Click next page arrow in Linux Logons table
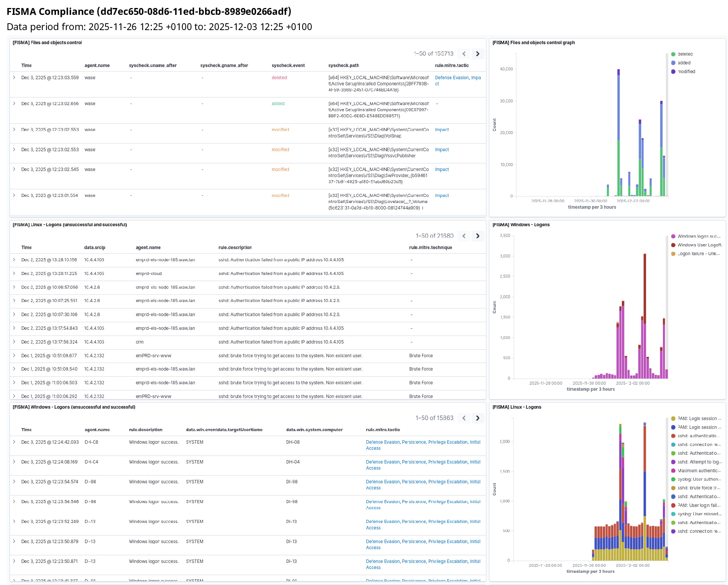Image resolution: width=728 pixels, height=585 pixels. tap(478, 236)
